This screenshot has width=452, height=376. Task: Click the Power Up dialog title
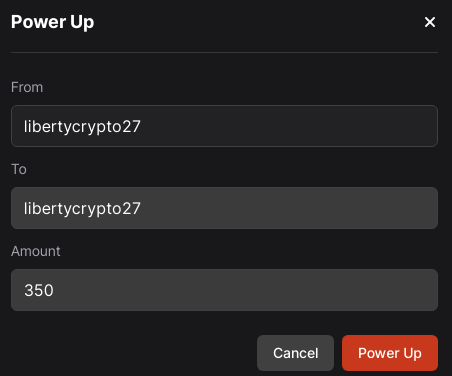pyautogui.click(x=52, y=22)
